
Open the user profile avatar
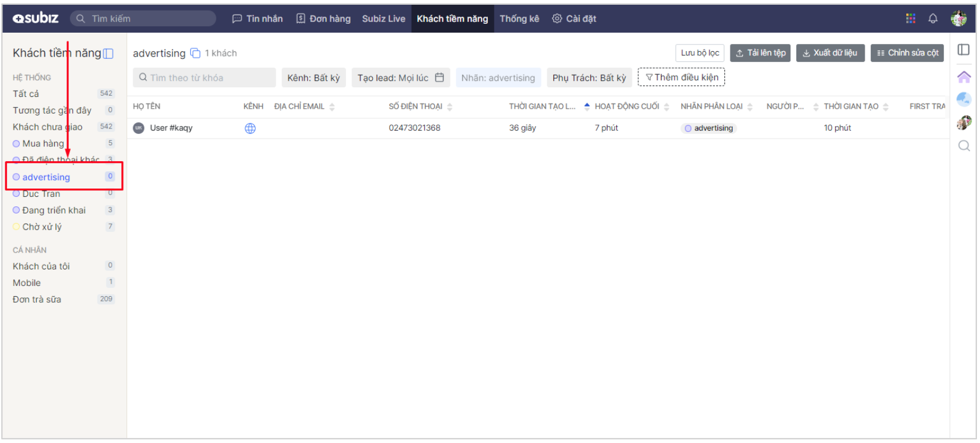[x=959, y=18]
